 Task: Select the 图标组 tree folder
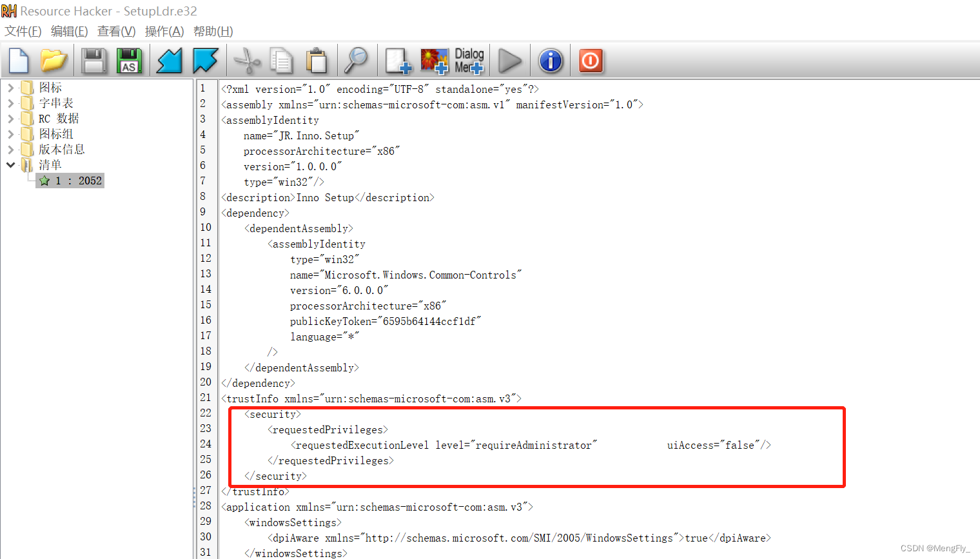(56, 133)
